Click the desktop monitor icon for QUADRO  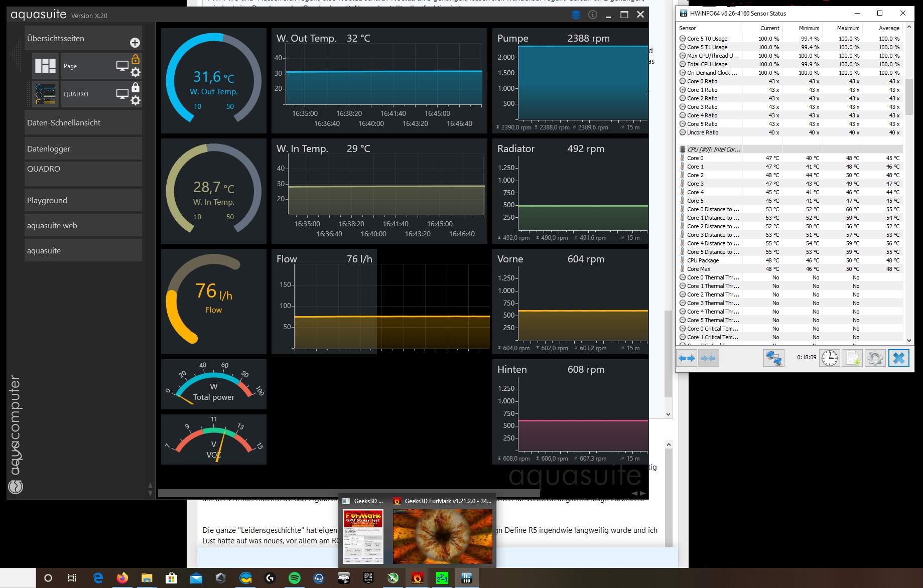click(x=122, y=94)
